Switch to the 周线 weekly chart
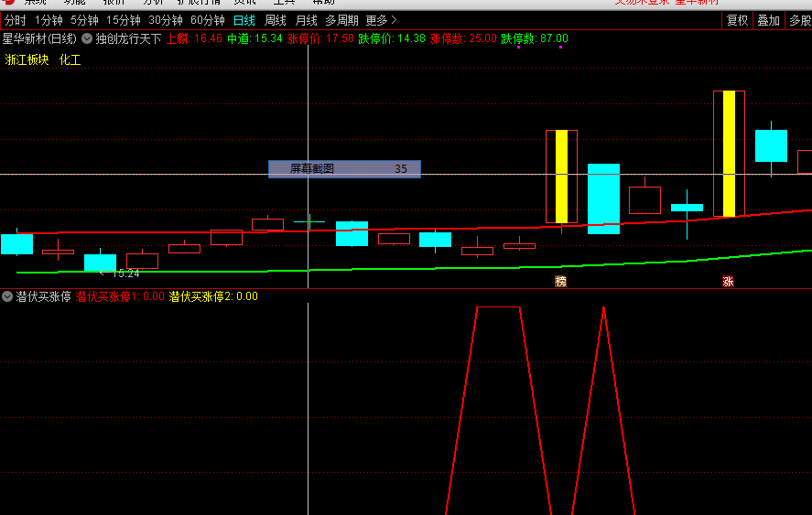 pyautogui.click(x=275, y=21)
